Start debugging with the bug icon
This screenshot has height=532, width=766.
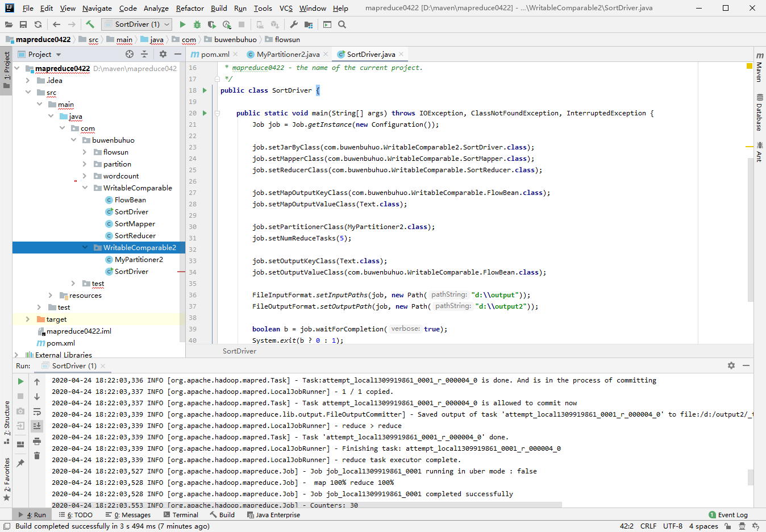(197, 24)
